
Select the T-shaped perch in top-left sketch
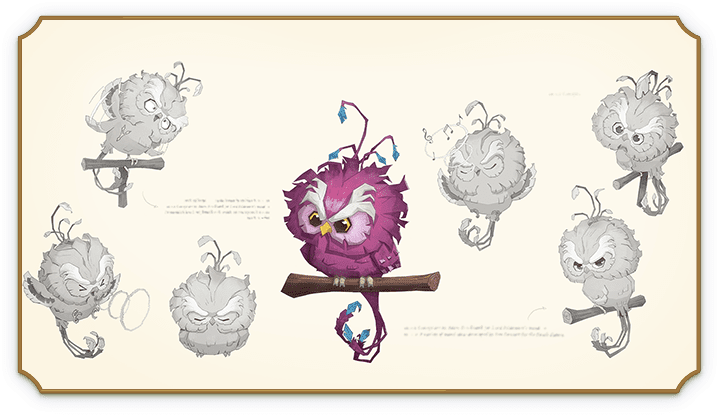[120, 167]
